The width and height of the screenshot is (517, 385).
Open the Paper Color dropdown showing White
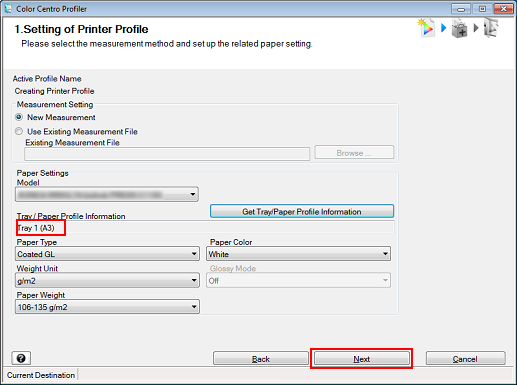click(x=298, y=254)
